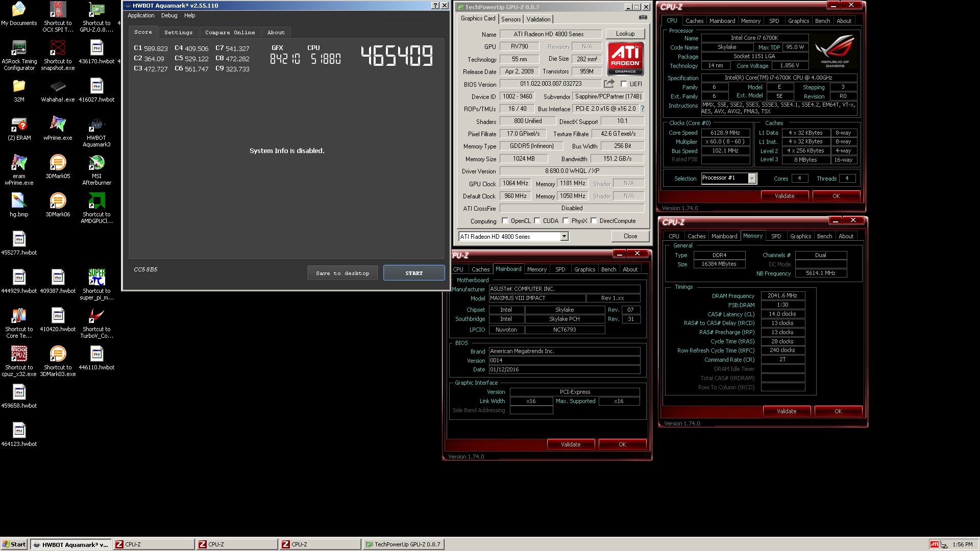Select HWBOT Aquamark taskbar item
Viewport: 980px width, 551px height.
click(70, 544)
